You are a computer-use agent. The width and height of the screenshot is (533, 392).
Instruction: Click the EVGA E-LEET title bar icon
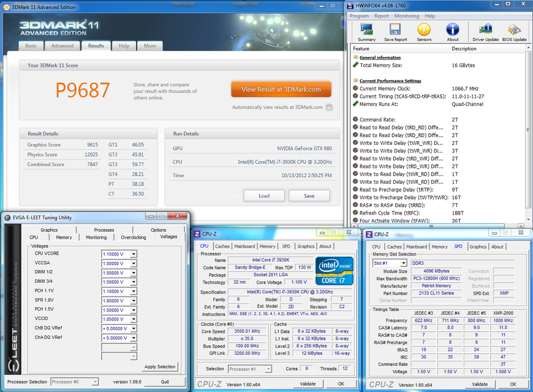[x=7, y=218]
